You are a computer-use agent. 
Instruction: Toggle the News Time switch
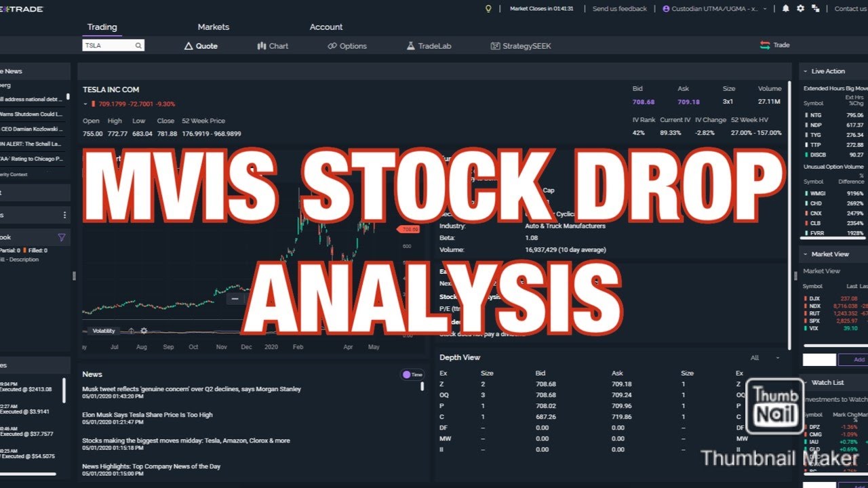pos(412,375)
